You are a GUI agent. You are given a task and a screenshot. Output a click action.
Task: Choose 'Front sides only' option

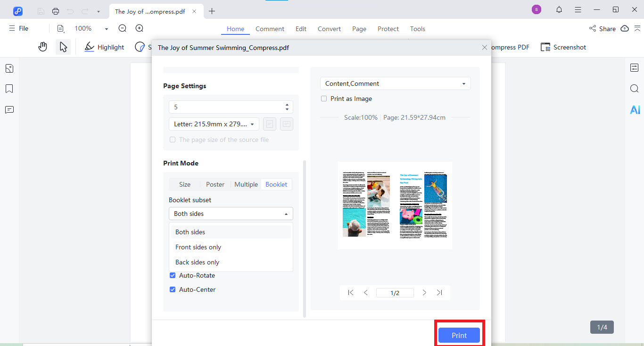tap(231, 247)
